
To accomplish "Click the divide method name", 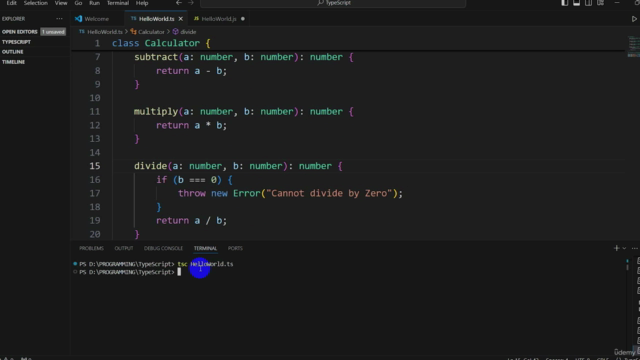I will pyautogui.click(x=150, y=166).
